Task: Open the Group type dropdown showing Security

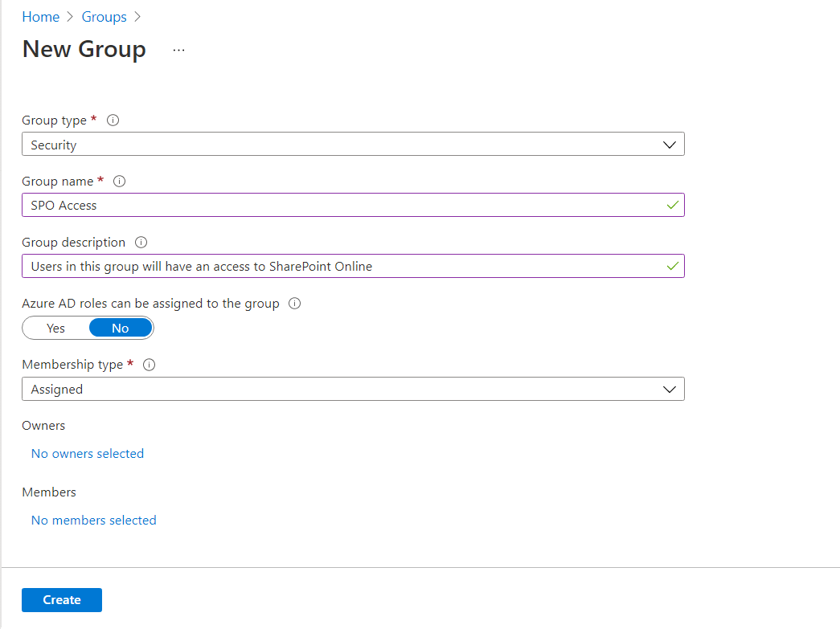Action: coord(346,145)
